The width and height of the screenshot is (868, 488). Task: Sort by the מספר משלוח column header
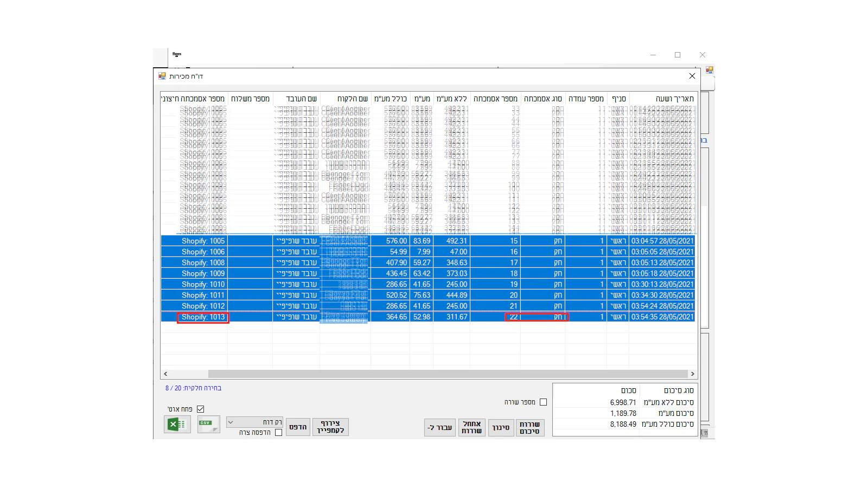250,99
